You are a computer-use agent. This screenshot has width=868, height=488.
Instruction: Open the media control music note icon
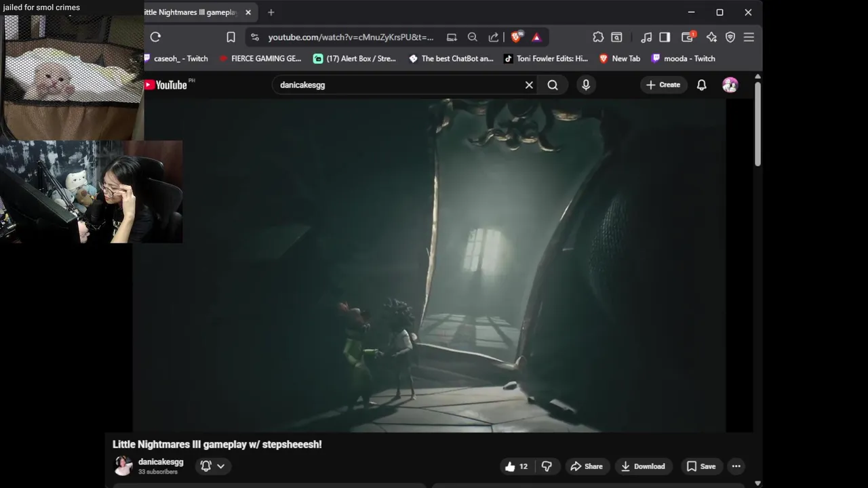click(646, 37)
